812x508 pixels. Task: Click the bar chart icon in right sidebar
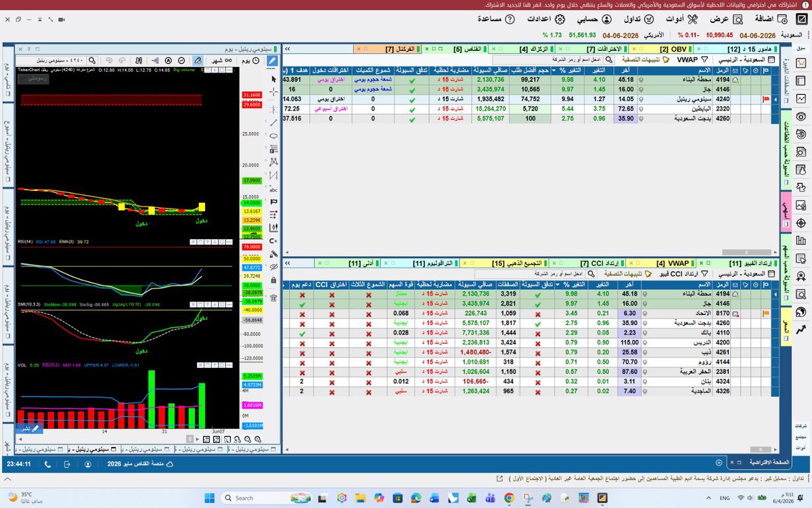click(x=801, y=240)
